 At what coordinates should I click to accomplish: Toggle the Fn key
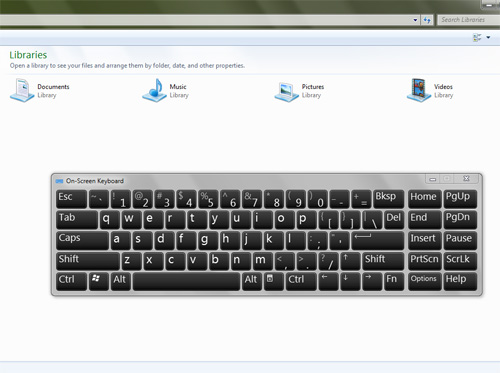pyautogui.click(x=394, y=281)
